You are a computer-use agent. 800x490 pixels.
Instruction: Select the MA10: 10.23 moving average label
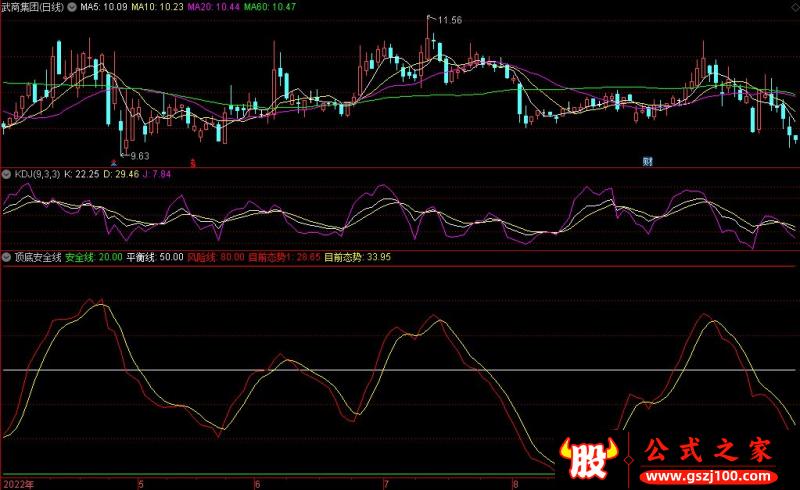pyautogui.click(x=162, y=7)
